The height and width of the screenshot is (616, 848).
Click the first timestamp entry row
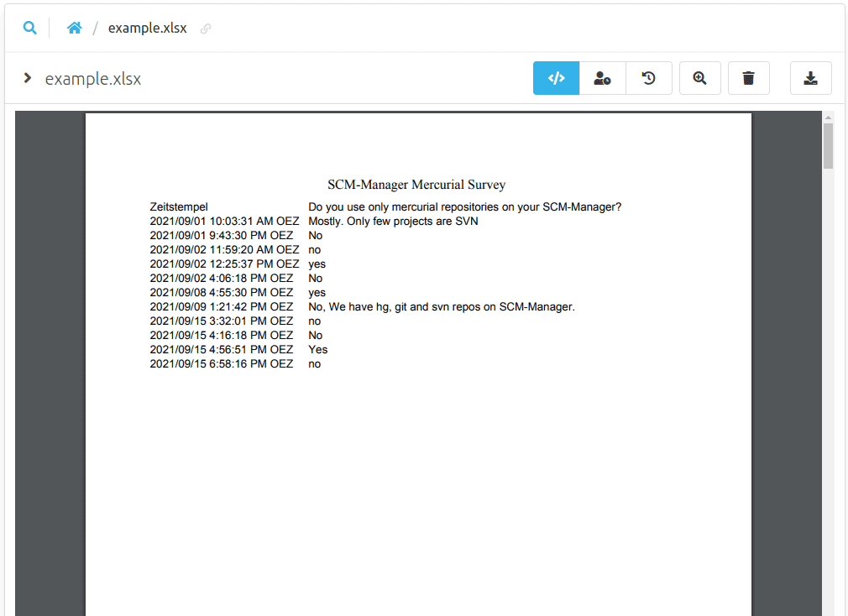click(223, 221)
